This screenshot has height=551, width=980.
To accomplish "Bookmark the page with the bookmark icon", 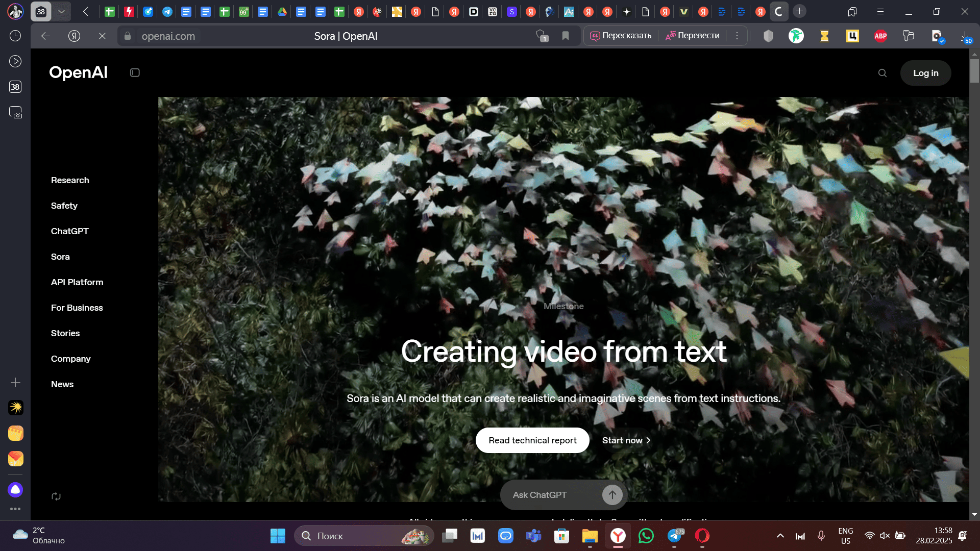I will (x=566, y=36).
